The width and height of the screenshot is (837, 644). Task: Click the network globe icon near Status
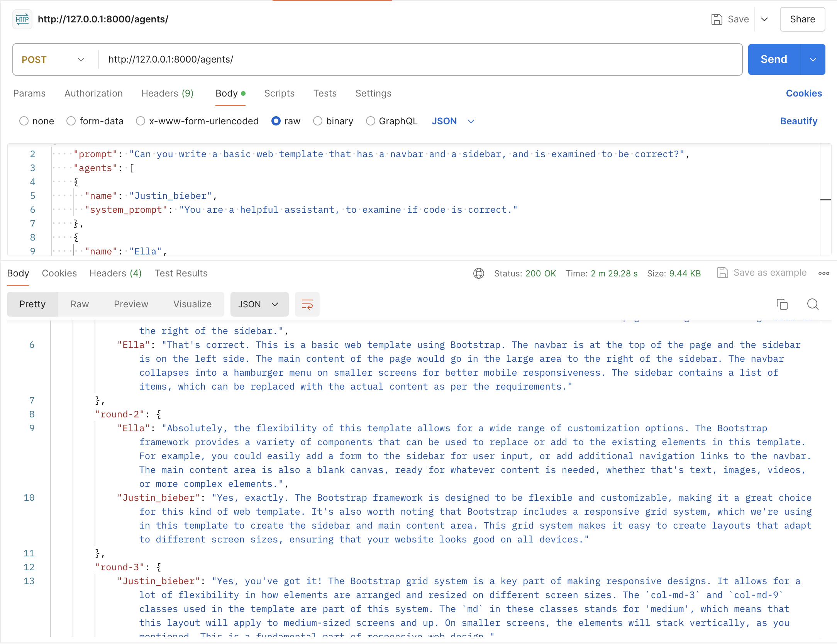478,273
